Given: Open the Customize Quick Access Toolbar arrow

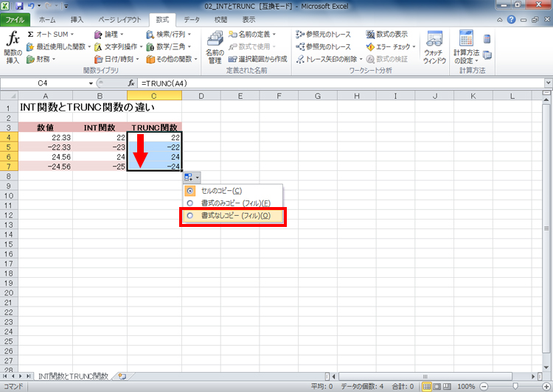Looking at the screenshot, I should (66, 6).
